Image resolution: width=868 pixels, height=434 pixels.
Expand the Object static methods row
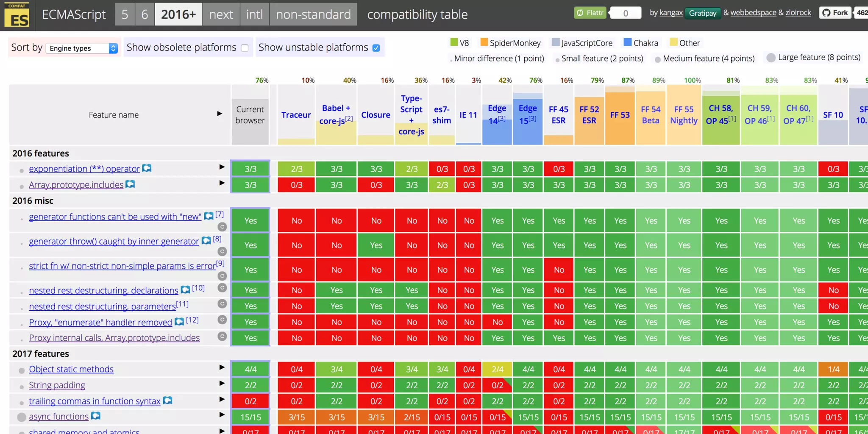point(221,367)
